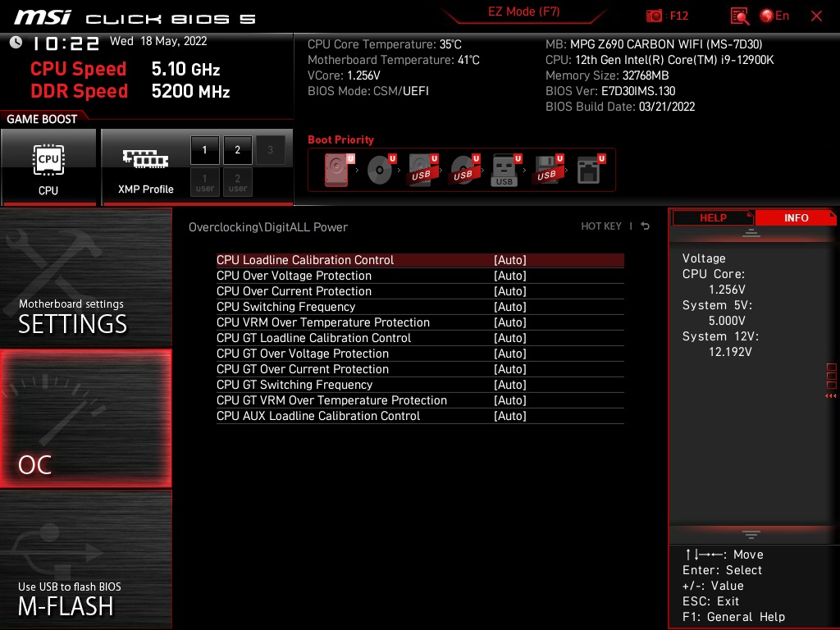Toggle the XMP Profile memory button
Image resolution: width=840 pixels, height=630 pixels.
144,167
